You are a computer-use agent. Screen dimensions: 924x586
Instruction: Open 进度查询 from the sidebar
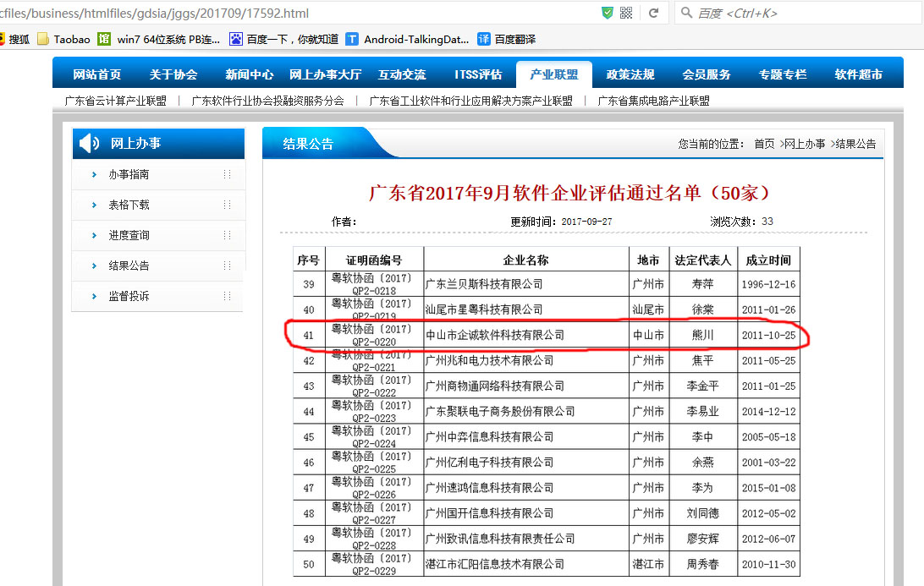(x=129, y=236)
